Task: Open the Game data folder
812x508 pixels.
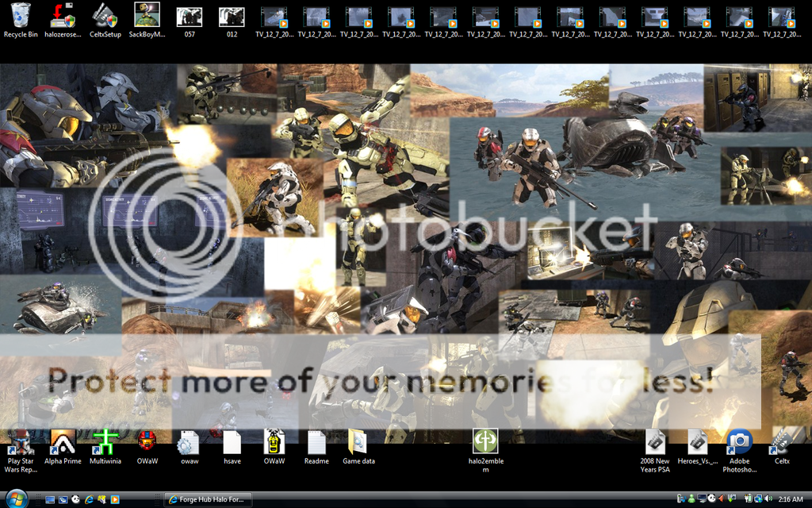Action: 358,442
